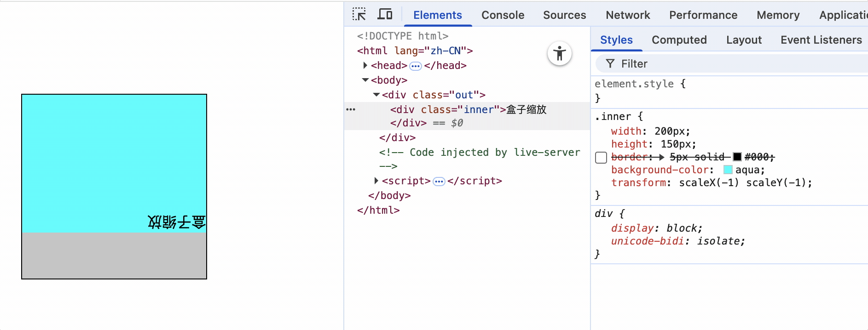The height and width of the screenshot is (330, 868).
Task: Expand the collapsed script ellipsis badge
Action: click(x=439, y=181)
